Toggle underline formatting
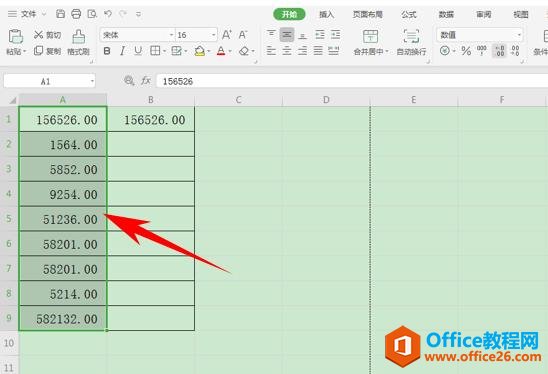 click(138, 51)
